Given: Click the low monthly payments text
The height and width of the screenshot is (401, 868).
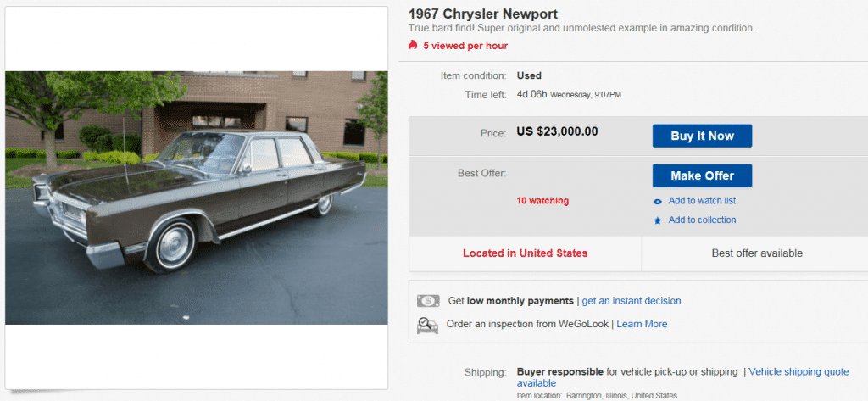Looking at the screenshot, I should (x=520, y=301).
